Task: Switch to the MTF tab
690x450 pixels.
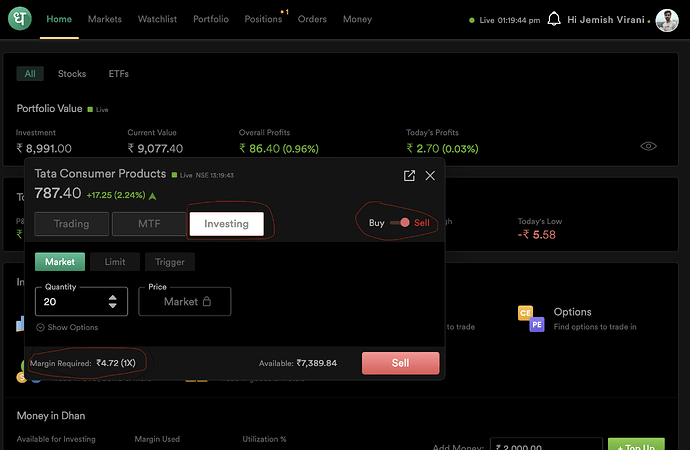Action: pos(149,223)
